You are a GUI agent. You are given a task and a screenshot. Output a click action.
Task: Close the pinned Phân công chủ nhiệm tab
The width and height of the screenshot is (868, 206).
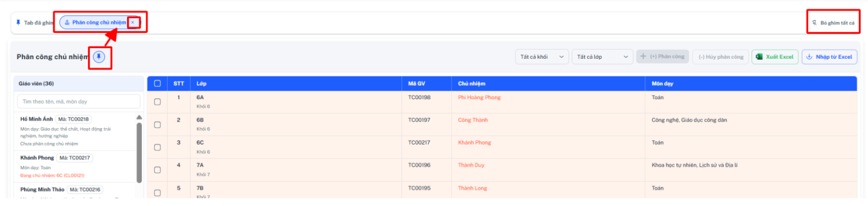(133, 22)
